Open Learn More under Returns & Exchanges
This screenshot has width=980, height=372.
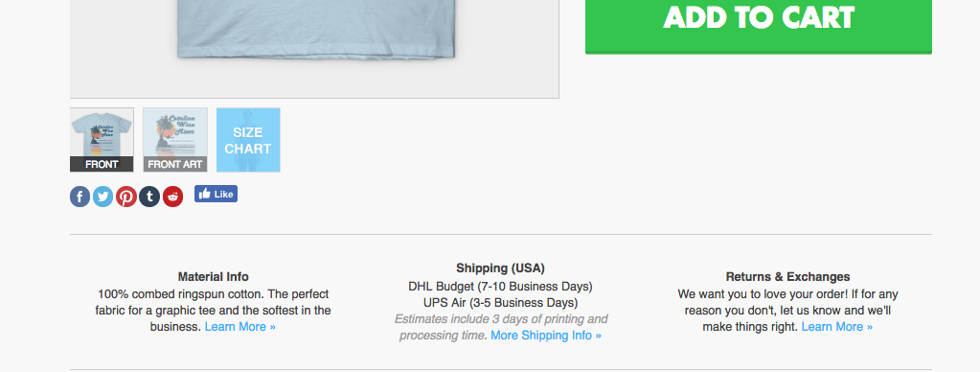coord(837,326)
